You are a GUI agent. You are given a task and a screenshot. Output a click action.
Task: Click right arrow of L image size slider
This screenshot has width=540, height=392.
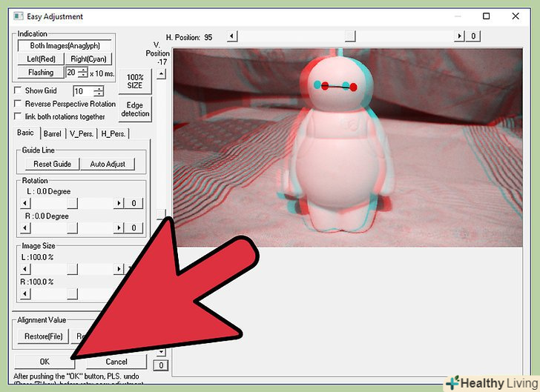coord(119,269)
